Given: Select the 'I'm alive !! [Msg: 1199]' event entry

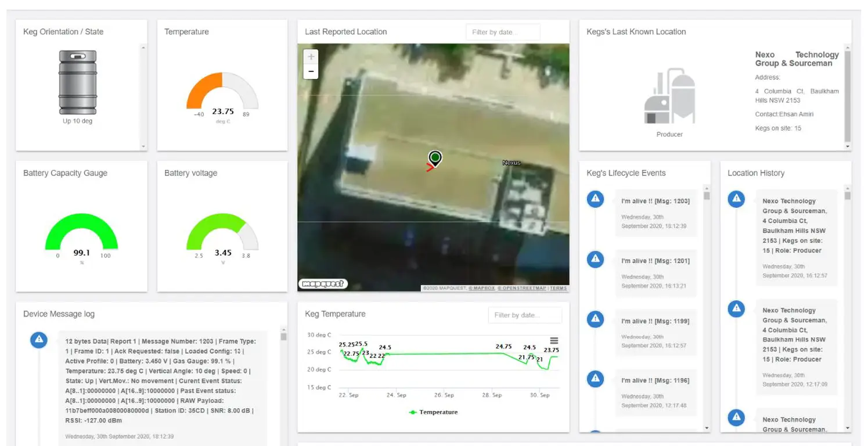Looking at the screenshot, I should 656,321.
